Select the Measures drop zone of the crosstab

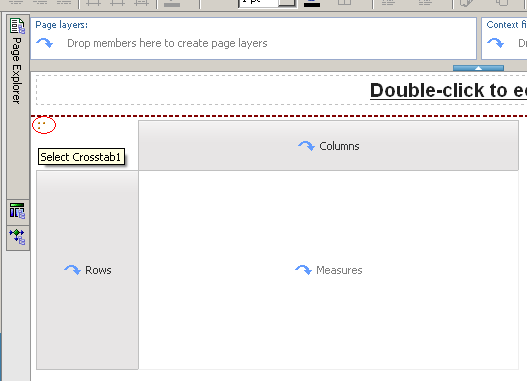pyautogui.click(x=328, y=270)
